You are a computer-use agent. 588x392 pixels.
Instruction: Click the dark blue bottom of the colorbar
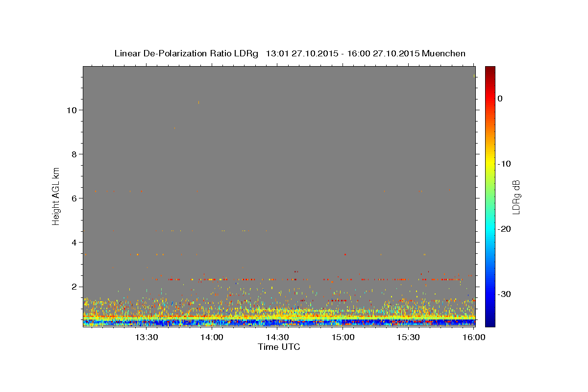490,321
